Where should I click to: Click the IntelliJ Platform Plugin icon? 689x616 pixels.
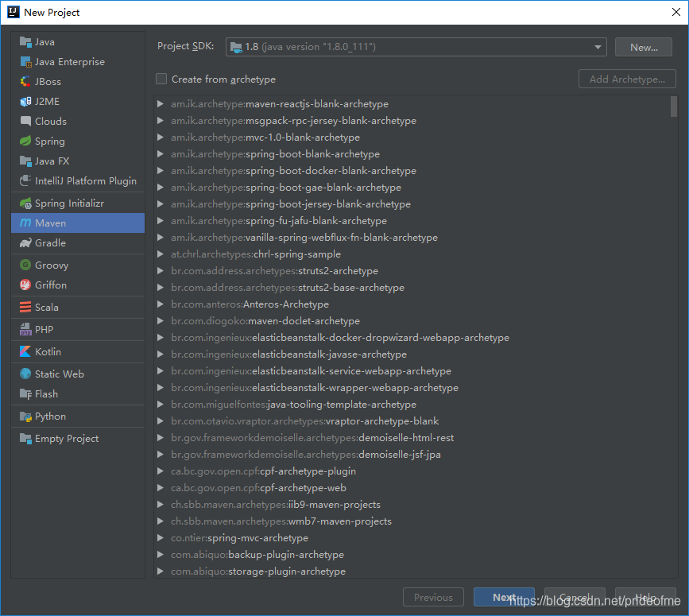[x=25, y=181]
